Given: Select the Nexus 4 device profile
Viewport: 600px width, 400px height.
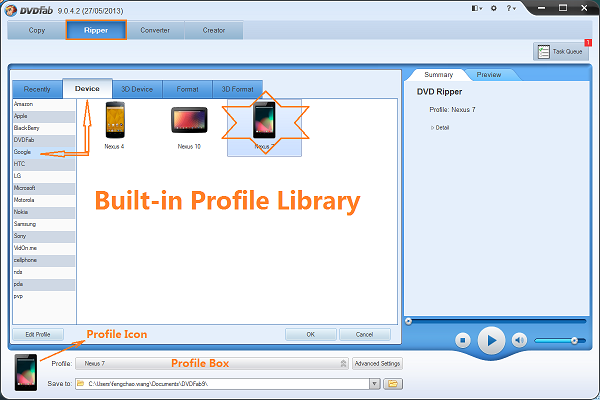Looking at the screenshot, I should [x=115, y=125].
